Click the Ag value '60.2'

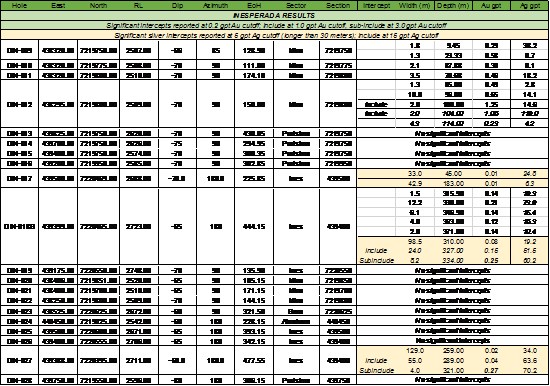pos(530,260)
